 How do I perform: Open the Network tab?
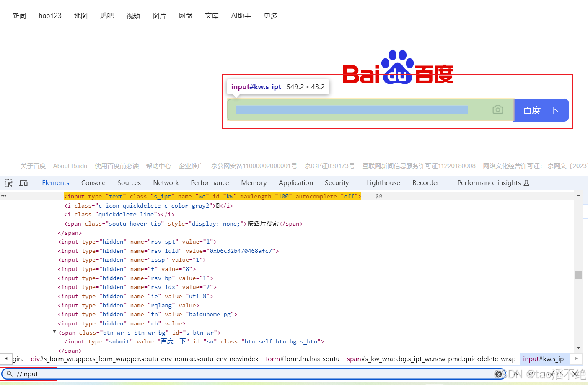[x=166, y=183]
